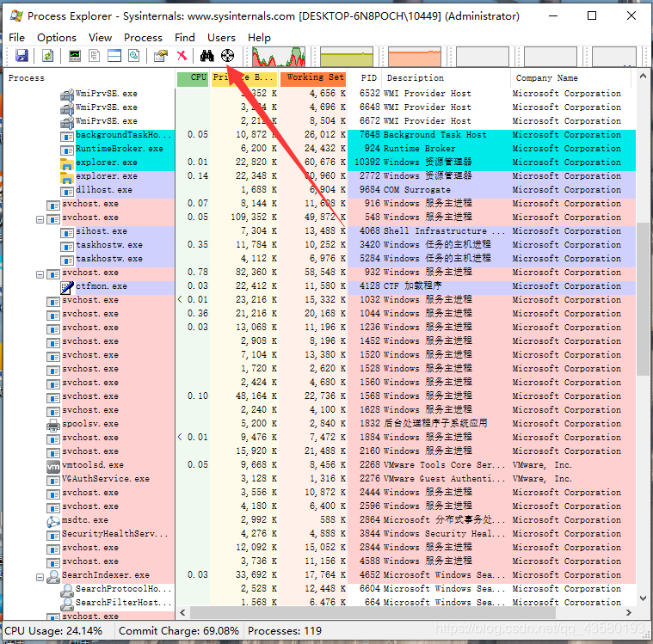Image resolution: width=653 pixels, height=644 pixels.
Task: Click the vertical scrollbar down arrow
Action: (643, 598)
